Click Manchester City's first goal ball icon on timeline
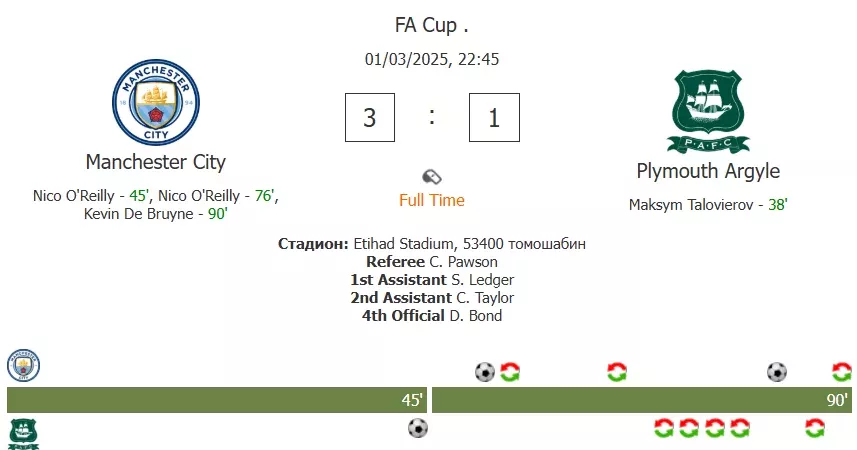Screen dimensions: 857x450 [485, 372]
